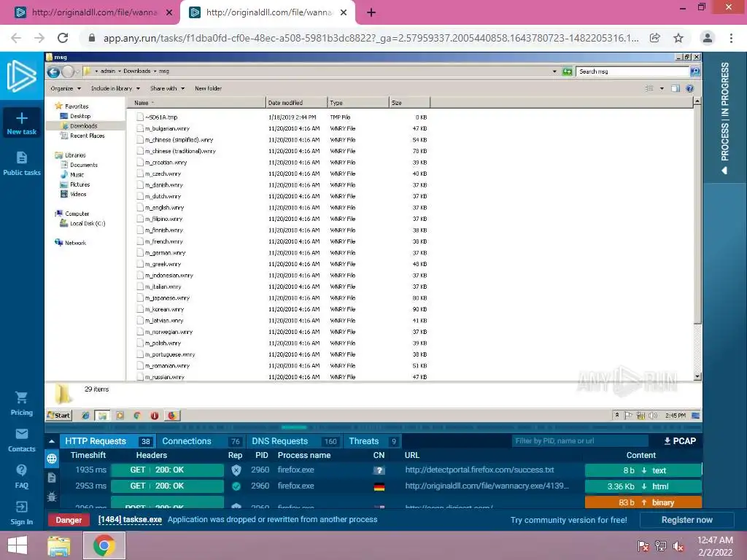Reload the browser page

[x=63, y=38]
